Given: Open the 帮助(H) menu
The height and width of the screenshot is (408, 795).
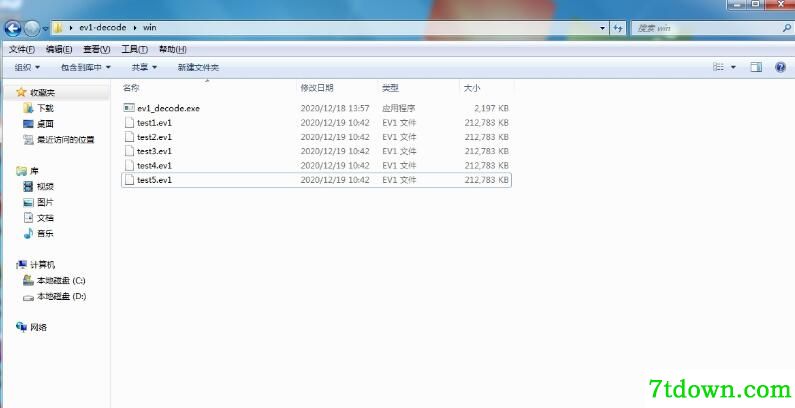Looking at the screenshot, I should point(172,49).
